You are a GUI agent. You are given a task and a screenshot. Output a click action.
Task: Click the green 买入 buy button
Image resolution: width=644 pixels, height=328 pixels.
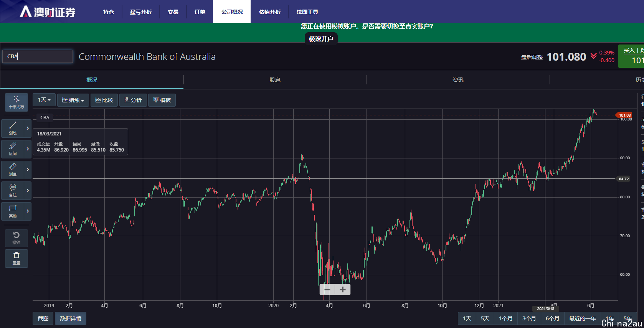tap(631, 56)
